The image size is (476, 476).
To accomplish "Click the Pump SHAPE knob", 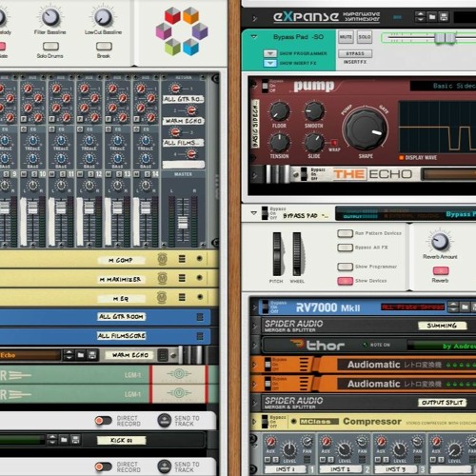I will 366,129.
